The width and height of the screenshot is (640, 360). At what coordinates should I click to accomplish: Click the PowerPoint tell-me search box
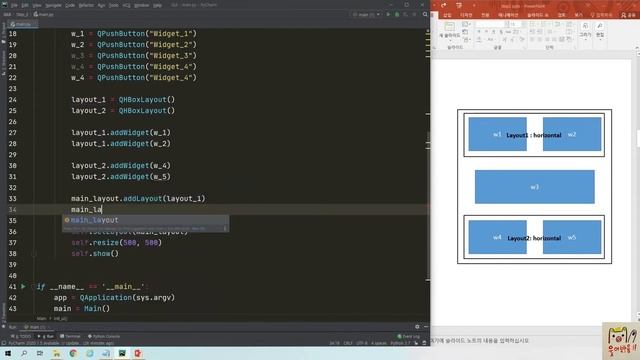[x=601, y=15]
